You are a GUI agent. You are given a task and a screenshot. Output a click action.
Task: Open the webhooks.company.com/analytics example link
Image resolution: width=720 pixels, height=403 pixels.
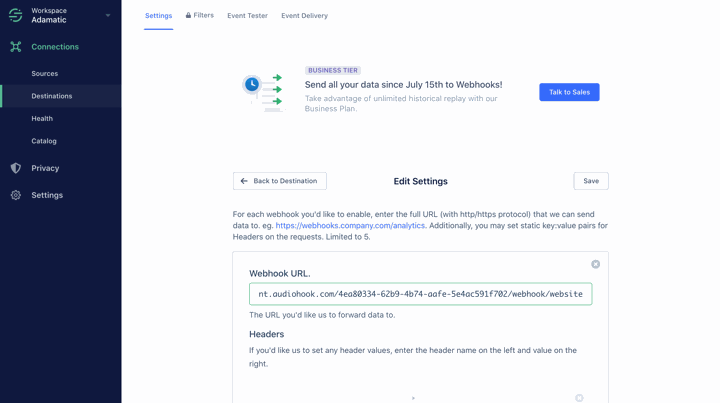(x=350, y=226)
